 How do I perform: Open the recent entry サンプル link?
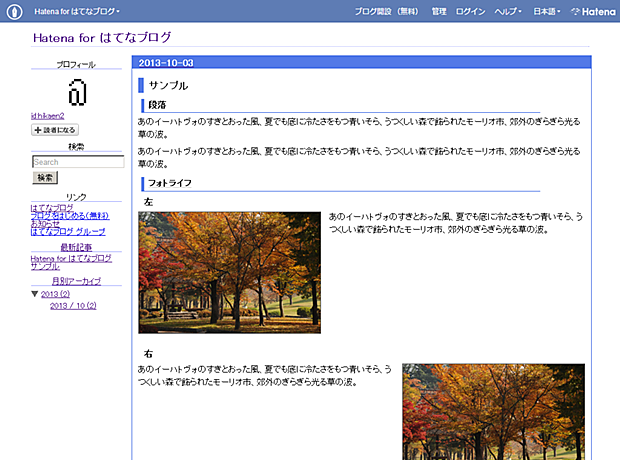[45, 266]
